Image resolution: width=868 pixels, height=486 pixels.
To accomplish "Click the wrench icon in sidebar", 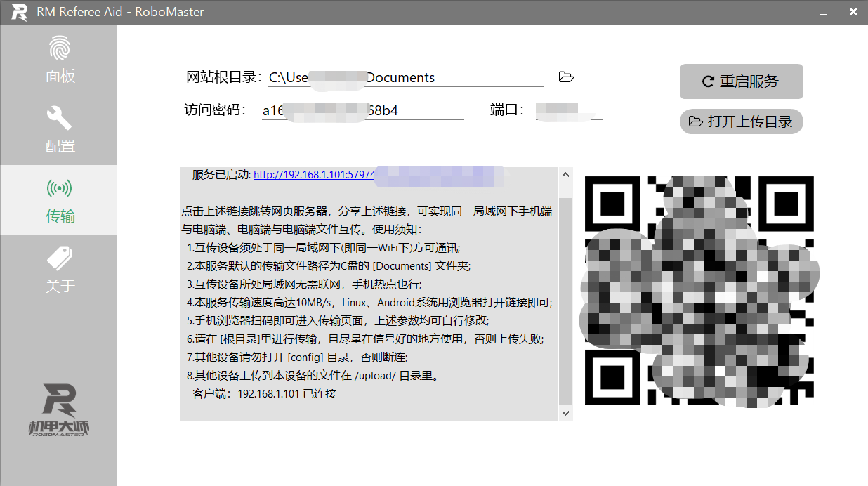I will pyautogui.click(x=60, y=118).
